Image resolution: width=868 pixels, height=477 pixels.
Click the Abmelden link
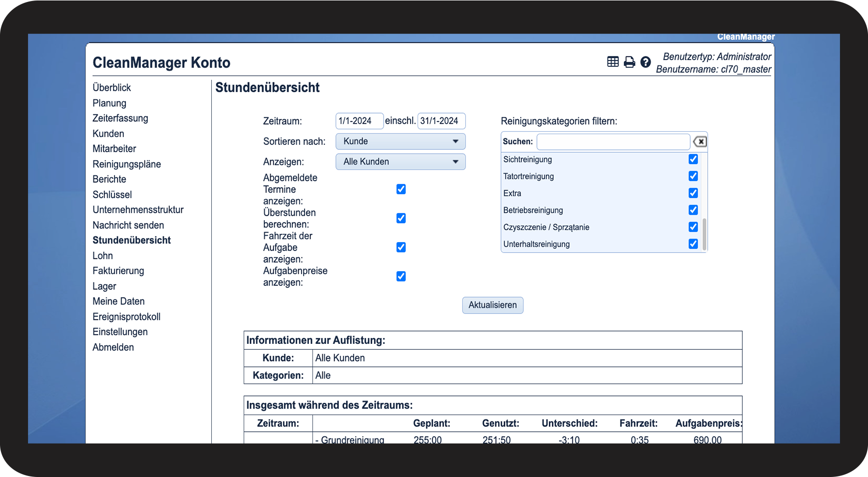click(x=113, y=347)
